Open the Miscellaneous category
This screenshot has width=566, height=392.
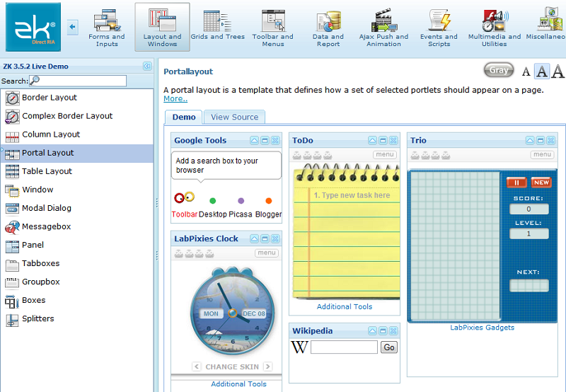(545, 24)
